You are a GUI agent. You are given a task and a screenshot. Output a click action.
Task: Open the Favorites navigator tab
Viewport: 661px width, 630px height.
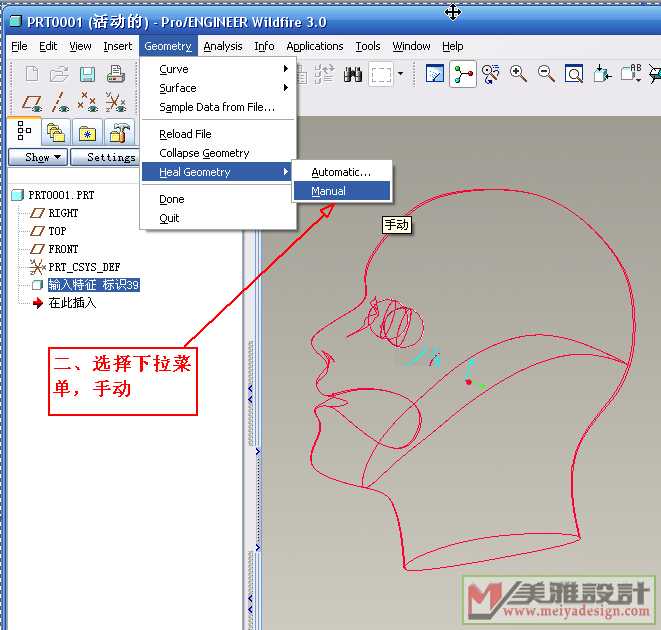[x=87, y=132]
